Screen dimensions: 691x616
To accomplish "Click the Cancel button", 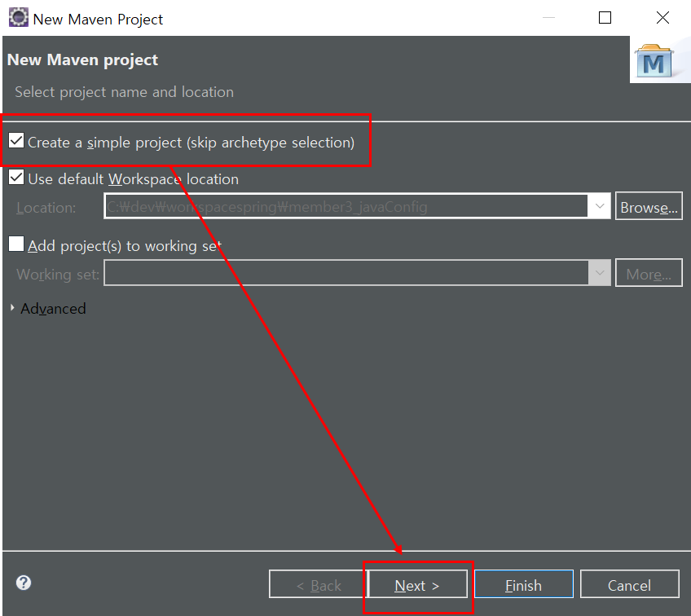I will (x=629, y=584).
